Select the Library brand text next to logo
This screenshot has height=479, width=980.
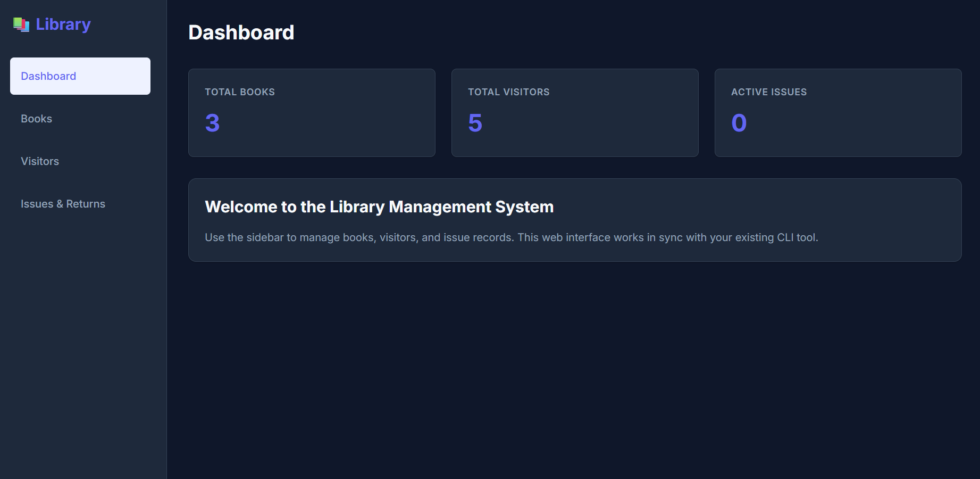point(63,24)
